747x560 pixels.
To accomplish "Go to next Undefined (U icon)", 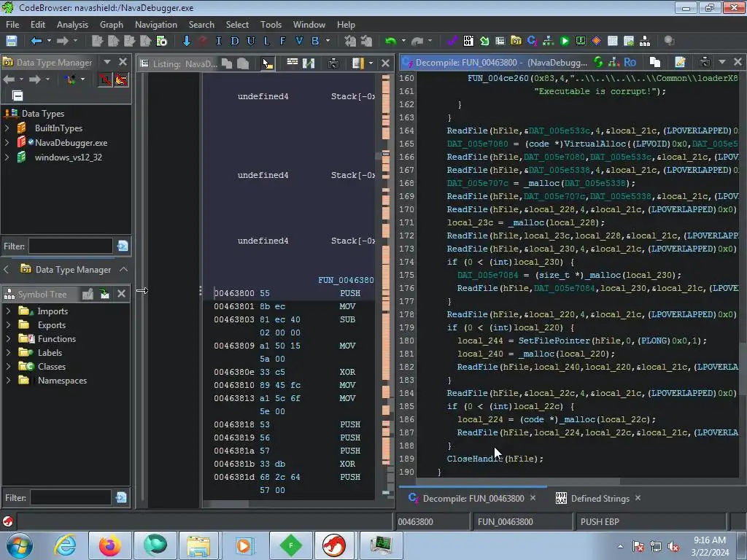I will tap(251, 41).
